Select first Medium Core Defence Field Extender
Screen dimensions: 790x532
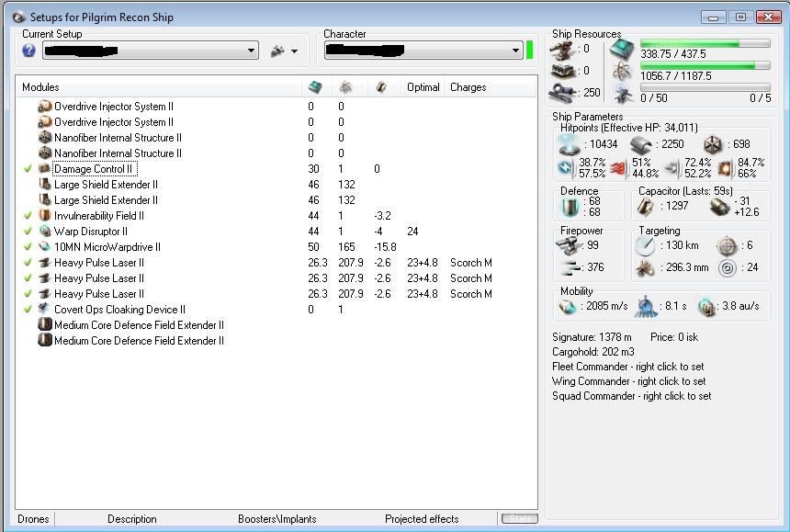click(276, 325)
